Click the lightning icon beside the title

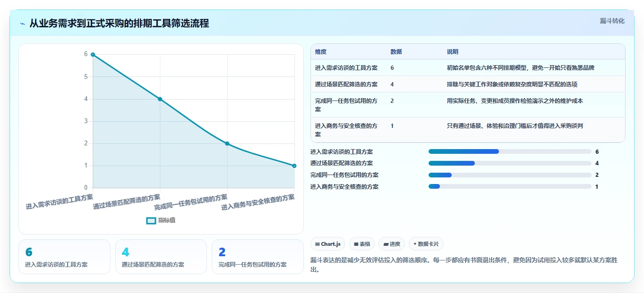22,24
